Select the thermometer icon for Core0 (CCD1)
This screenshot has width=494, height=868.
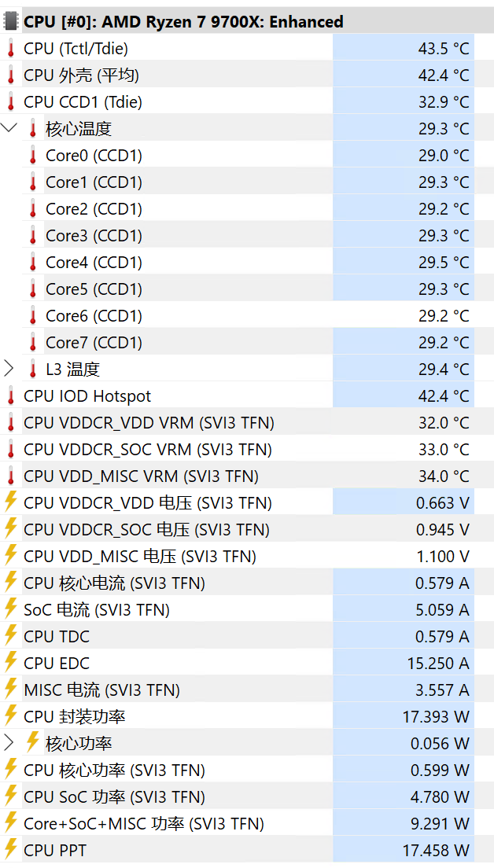pyautogui.click(x=32, y=155)
